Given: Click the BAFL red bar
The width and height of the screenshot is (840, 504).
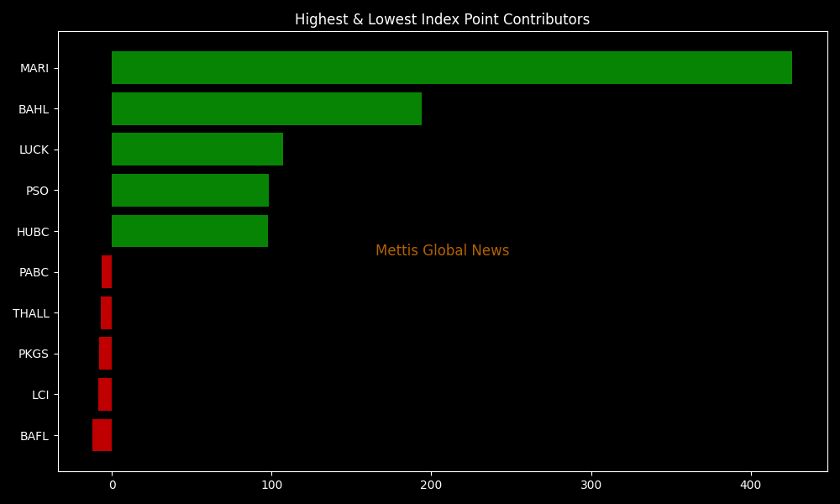Looking at the screenshot, I should 102,435.
